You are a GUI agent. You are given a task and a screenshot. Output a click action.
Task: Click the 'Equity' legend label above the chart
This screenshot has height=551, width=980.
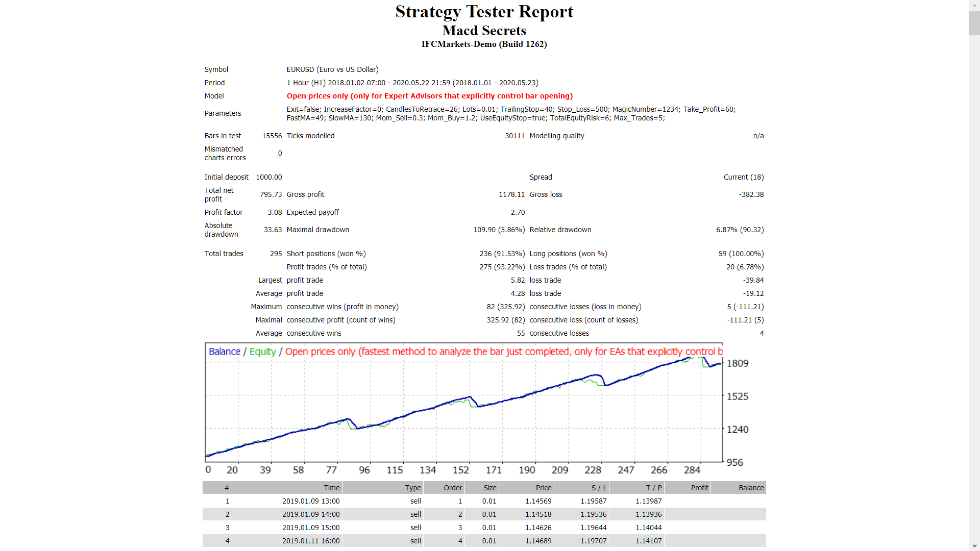(262, 352)
